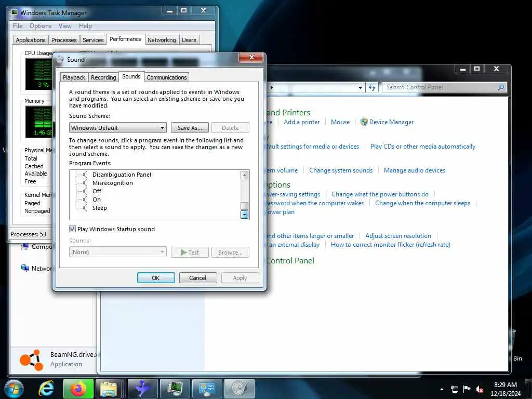Click the speaker icon beside Off
Viewport: 532px width, 399px height.
tap(85, 191)
